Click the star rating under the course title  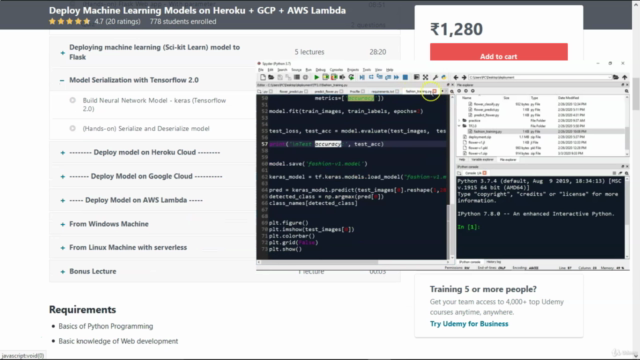click(69, 22)
